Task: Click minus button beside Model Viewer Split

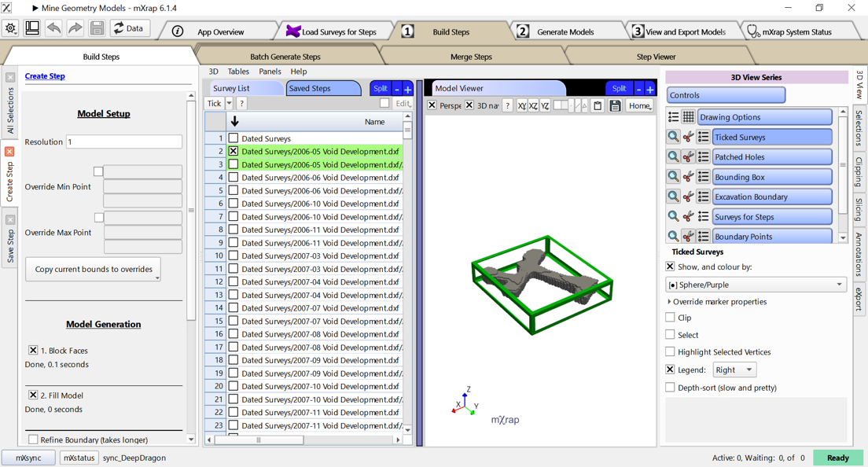Action: click(x=638, y=89)
